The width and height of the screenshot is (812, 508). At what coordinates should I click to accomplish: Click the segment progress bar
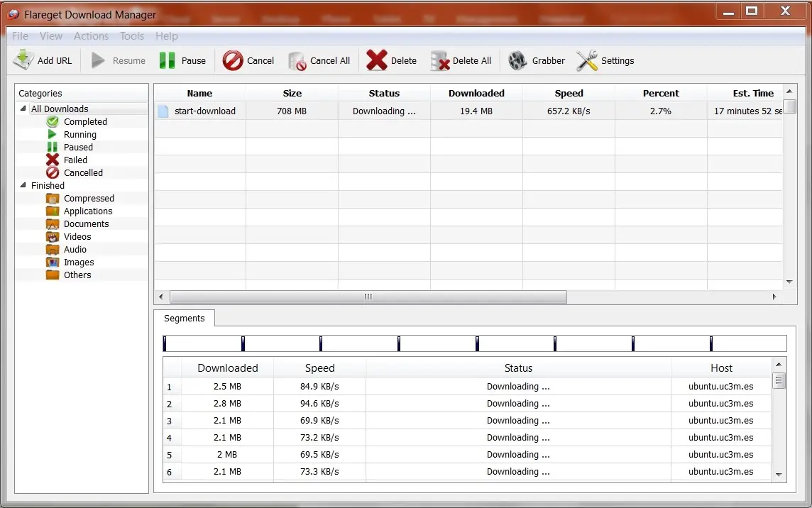coord(475,343)
